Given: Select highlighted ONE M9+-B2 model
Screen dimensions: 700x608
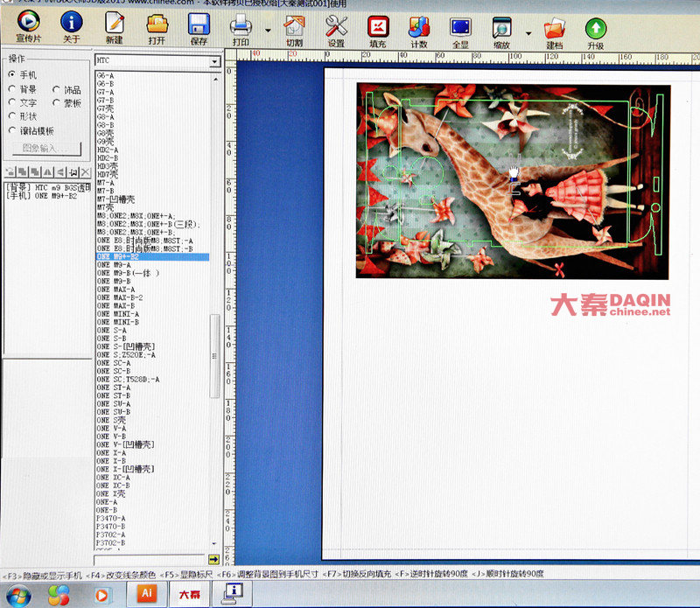Looking at the screenshot, I should tap(152, 256).
